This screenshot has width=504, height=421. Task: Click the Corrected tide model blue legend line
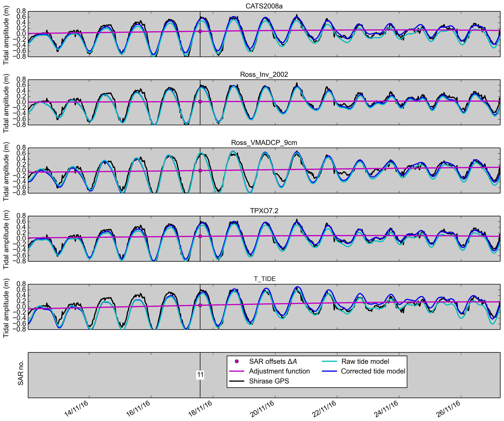pos(329,371)
